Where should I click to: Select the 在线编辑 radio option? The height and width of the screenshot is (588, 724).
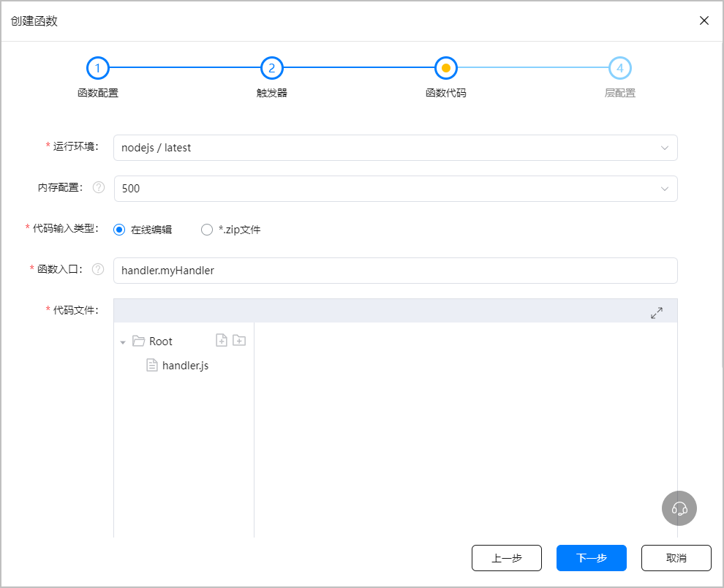click(120, 230)
